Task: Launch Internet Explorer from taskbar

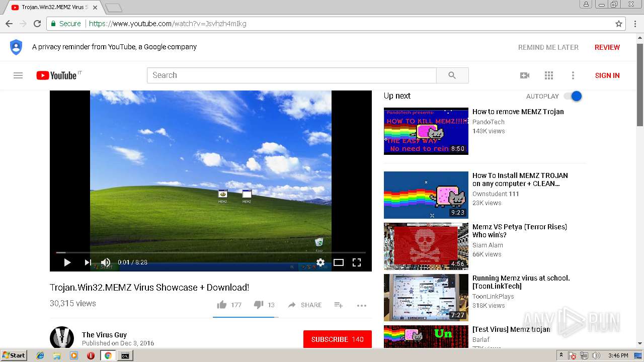Action: point(40,355)
